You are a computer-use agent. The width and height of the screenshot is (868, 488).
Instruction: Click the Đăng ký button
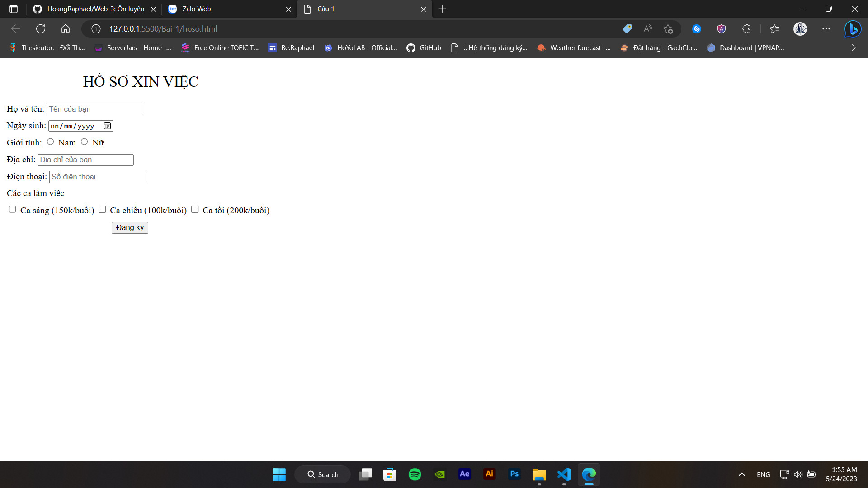[130, 228]
